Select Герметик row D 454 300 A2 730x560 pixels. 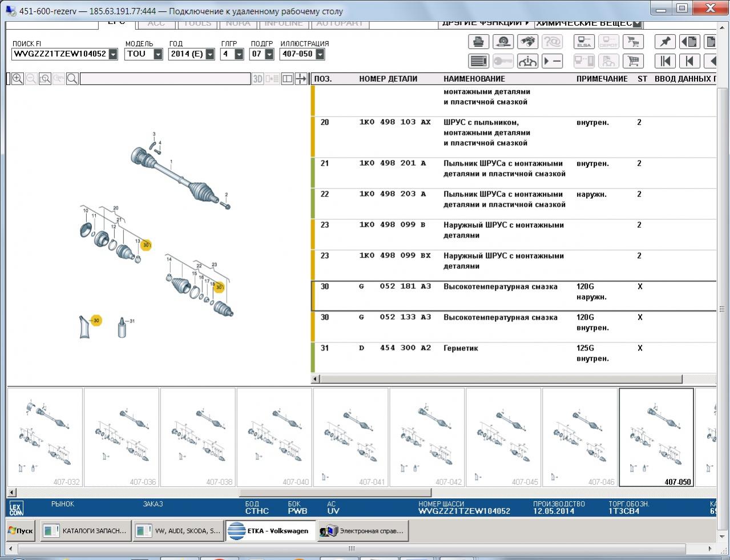pyautogui.click(x=514, y=358)
